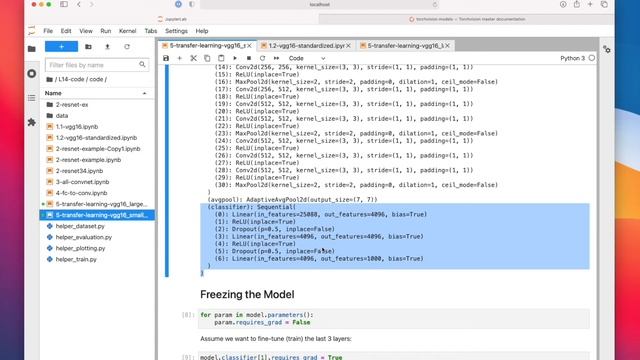This screenshot has width=640, height=360.
Task: Run the selected cell
Action: (x=235, y=58)
